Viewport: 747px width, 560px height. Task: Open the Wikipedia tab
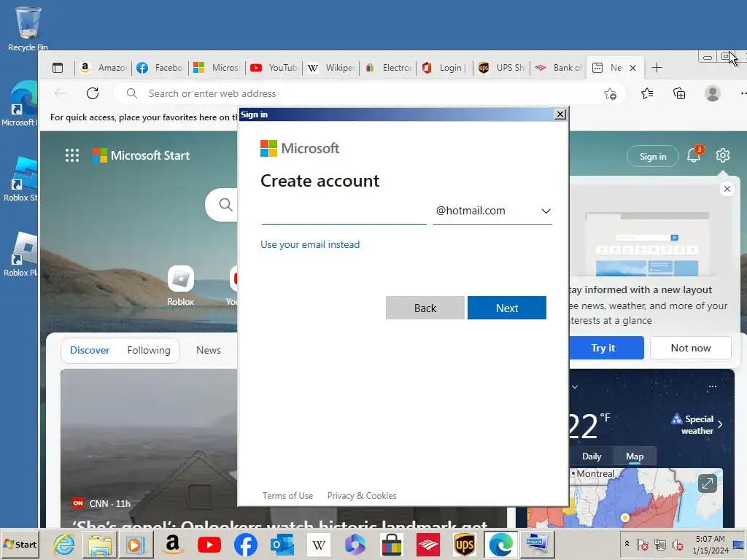pos(331,68)
